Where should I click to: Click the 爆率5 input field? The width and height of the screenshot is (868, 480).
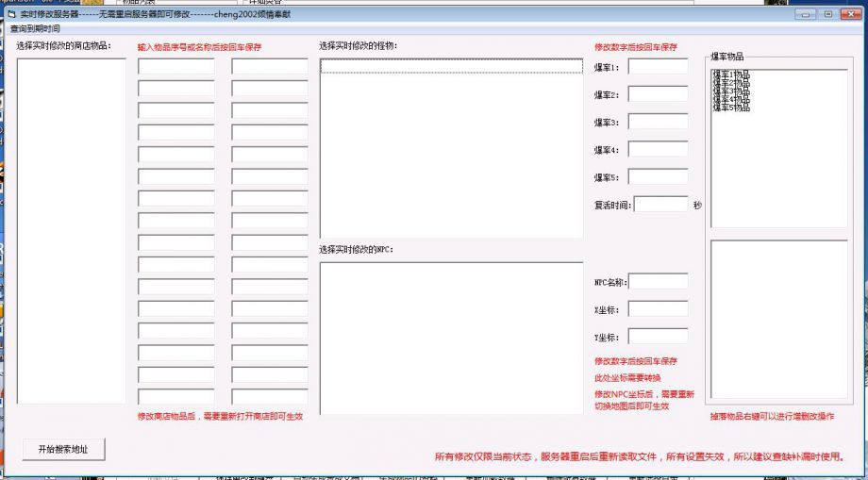(x=658, y=176)
